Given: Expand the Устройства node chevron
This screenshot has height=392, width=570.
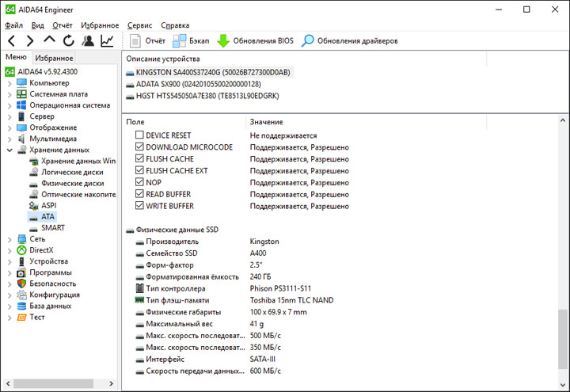Looking at the screenshot, I should click(x=9, y=262).
